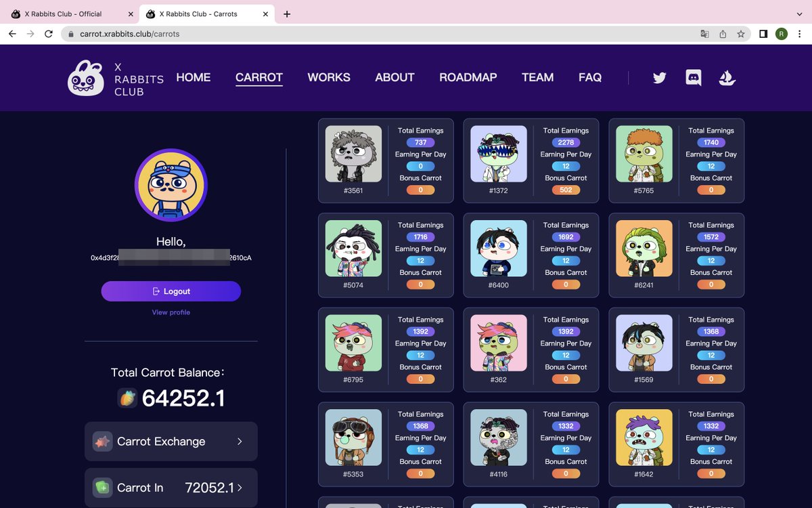Image resolution: width=812 pixels, height=508 pixels.
Task: Click the address bar URL
Action: [130, 34]
